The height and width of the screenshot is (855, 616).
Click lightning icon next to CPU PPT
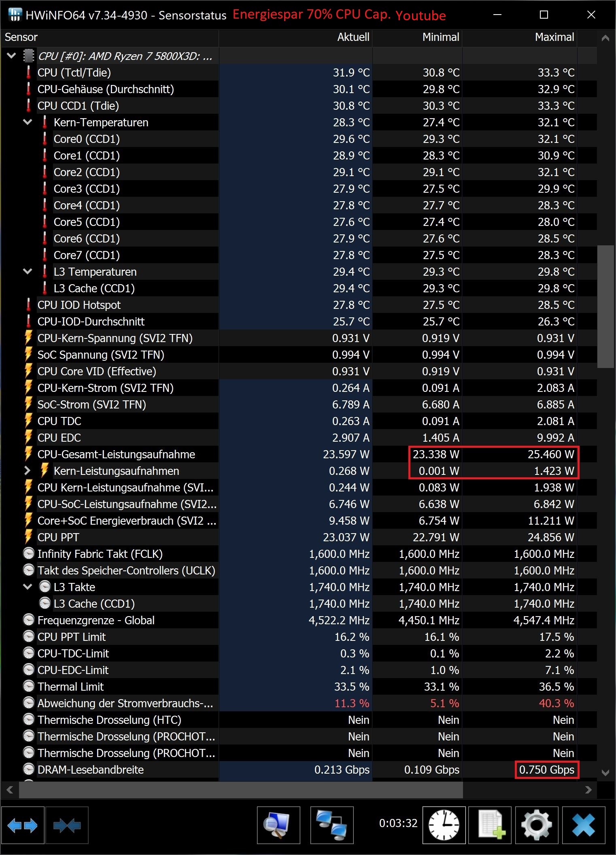tap(28, 537)
